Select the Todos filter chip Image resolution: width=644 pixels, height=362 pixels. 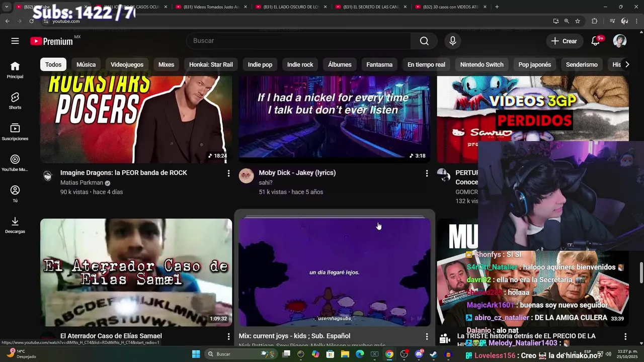[53, 64]
